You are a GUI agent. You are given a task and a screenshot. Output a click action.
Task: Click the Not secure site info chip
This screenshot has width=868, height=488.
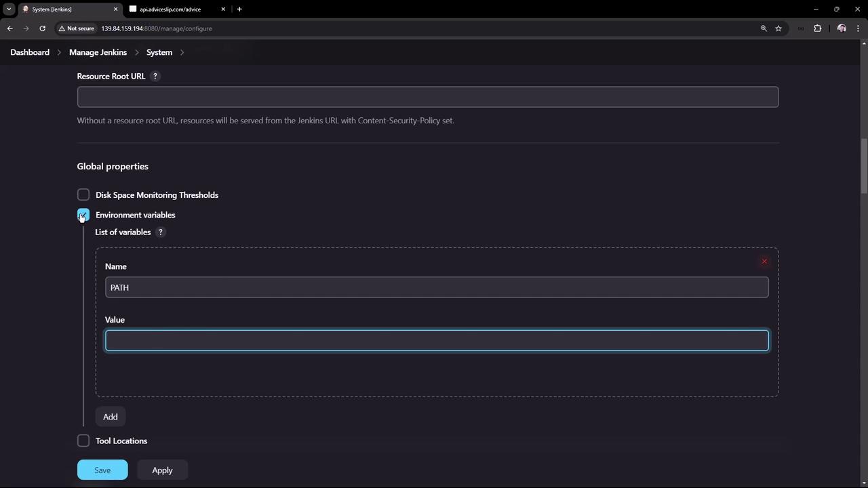pyautogui.click(x=76, y=28)
